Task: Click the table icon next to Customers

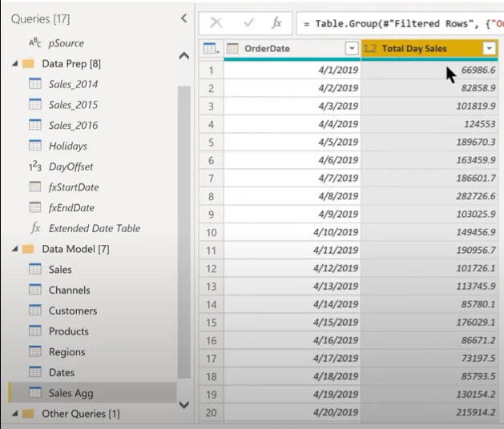Action: tap(35, 311)
